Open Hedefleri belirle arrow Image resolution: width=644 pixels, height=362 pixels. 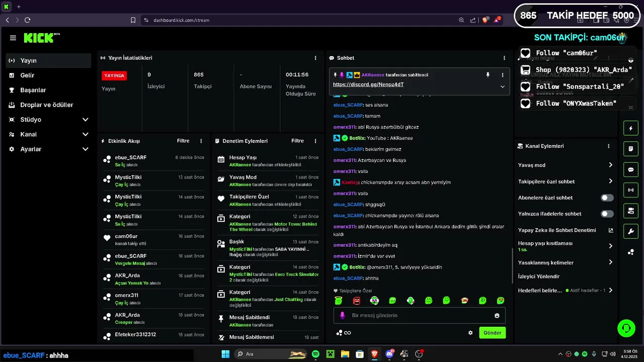[x=611, y=290]
